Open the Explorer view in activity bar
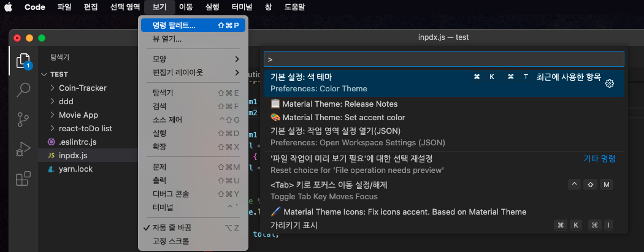 pos(23,61)
